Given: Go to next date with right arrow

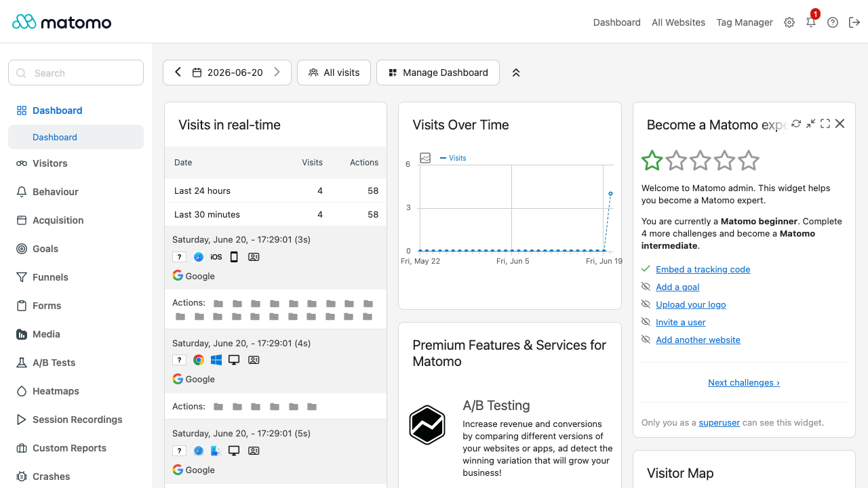Looking at the screenshot, I should point(277,72).
